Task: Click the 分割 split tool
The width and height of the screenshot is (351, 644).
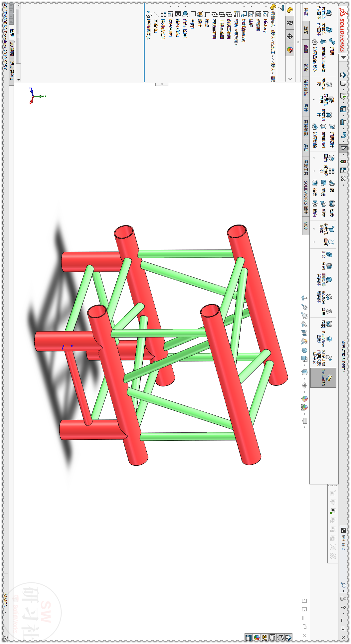Action: [x=326, y=266]
